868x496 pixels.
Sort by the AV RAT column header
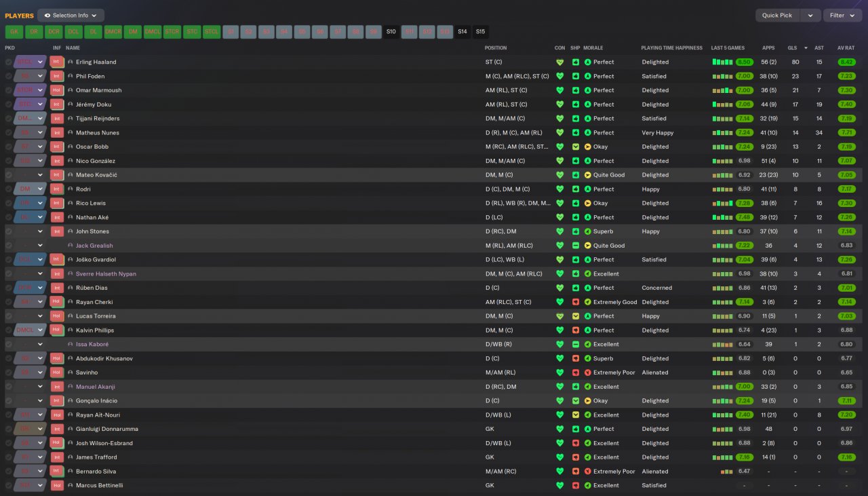point(846,48)
